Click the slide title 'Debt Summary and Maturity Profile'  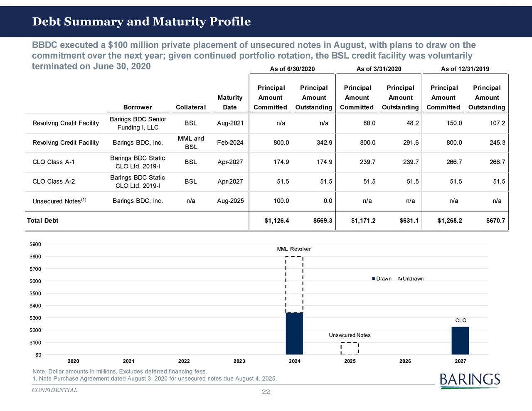point(141,22)
